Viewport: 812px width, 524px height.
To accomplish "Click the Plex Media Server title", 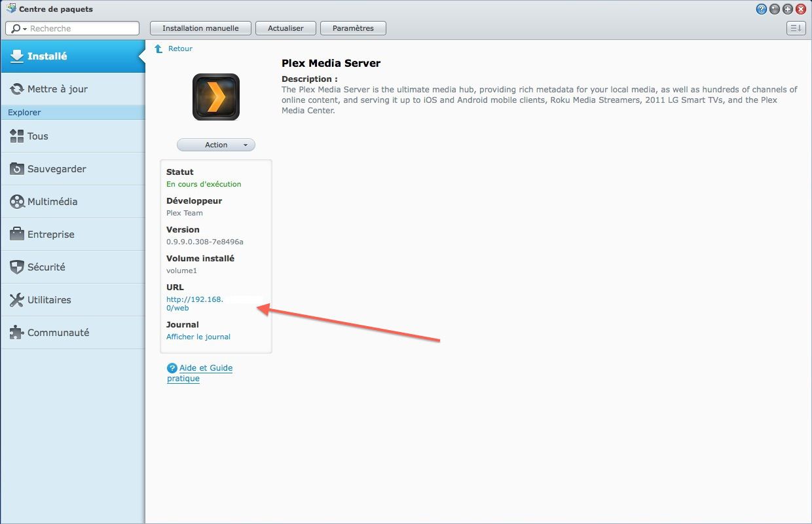I will [331, 64].
